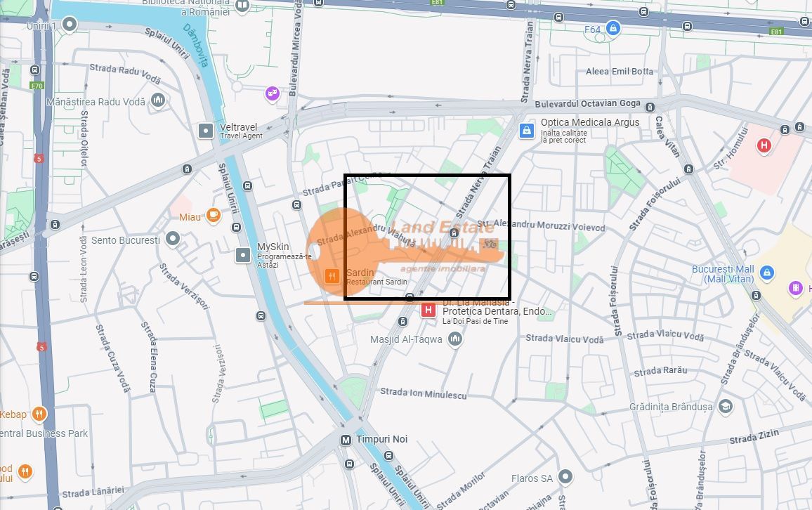
Task: Select the red hospital marker near Str. Homului
Action: click(x=764, y=145)
